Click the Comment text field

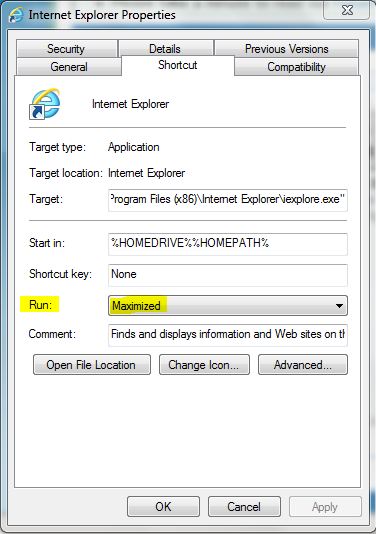tap(228, 335)
